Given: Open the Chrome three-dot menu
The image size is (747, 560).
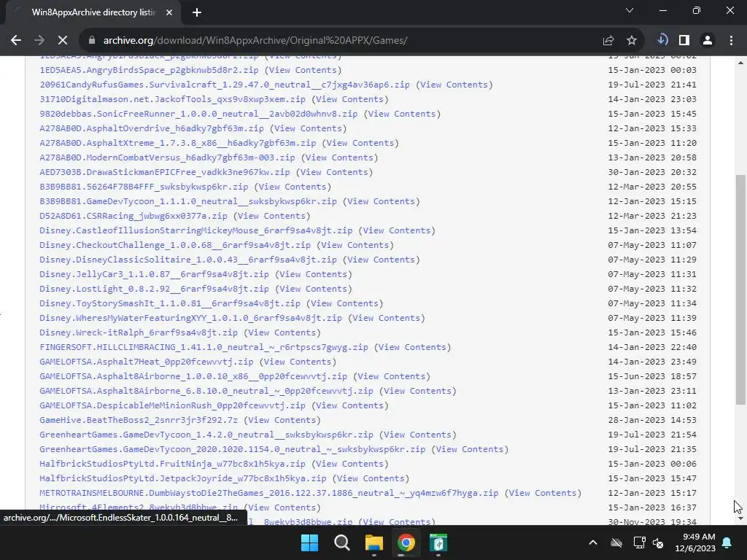Looking at the screenshot, I should pyautogui.click(x=731, y=41).
